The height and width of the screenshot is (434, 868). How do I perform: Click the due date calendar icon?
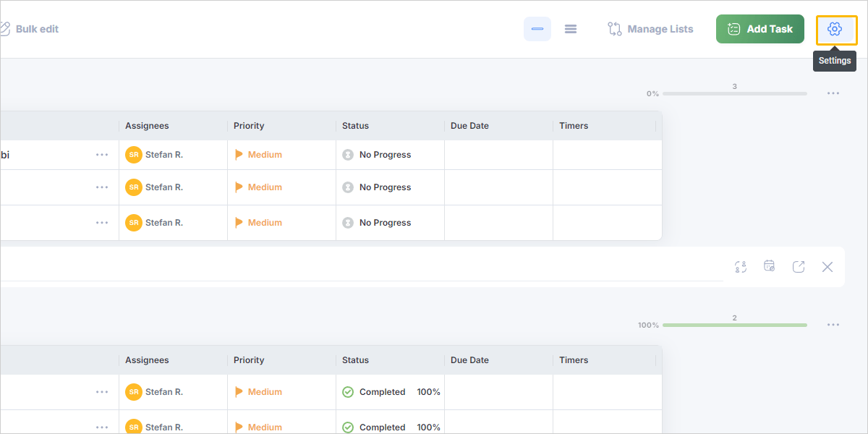(770, 267)
